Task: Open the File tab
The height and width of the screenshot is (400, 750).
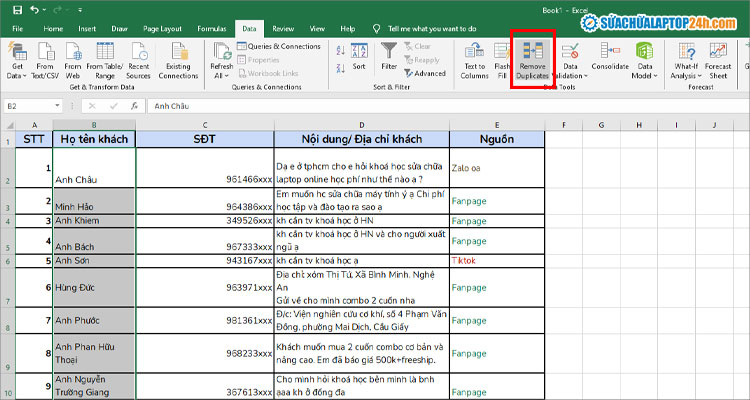Action: 18,29
